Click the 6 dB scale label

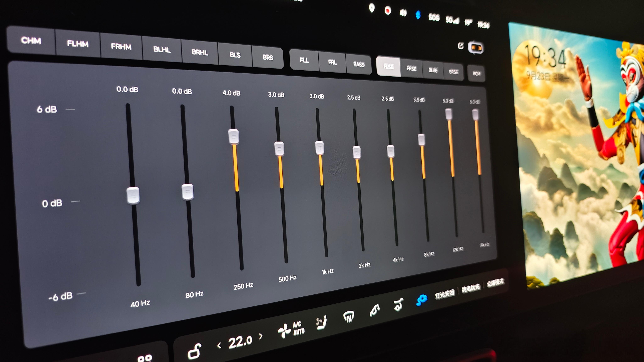(x=47, y=109)
